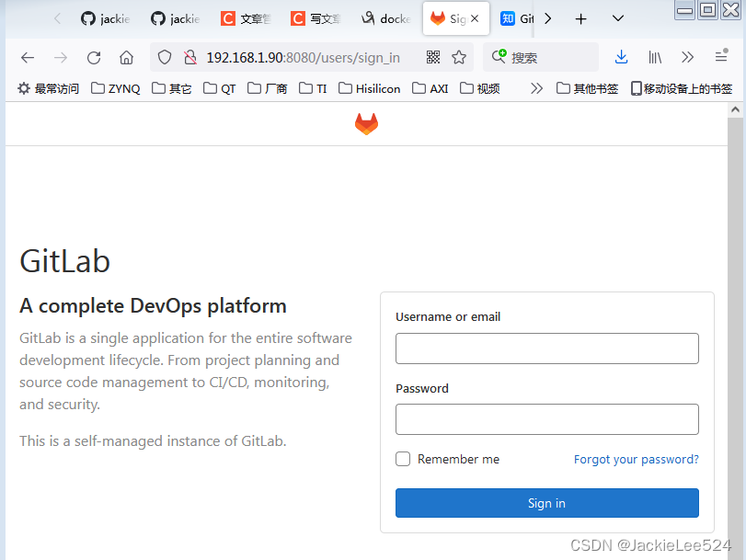
Task: Open the 厂商 bookmark folder
Action: click(268, 88)
